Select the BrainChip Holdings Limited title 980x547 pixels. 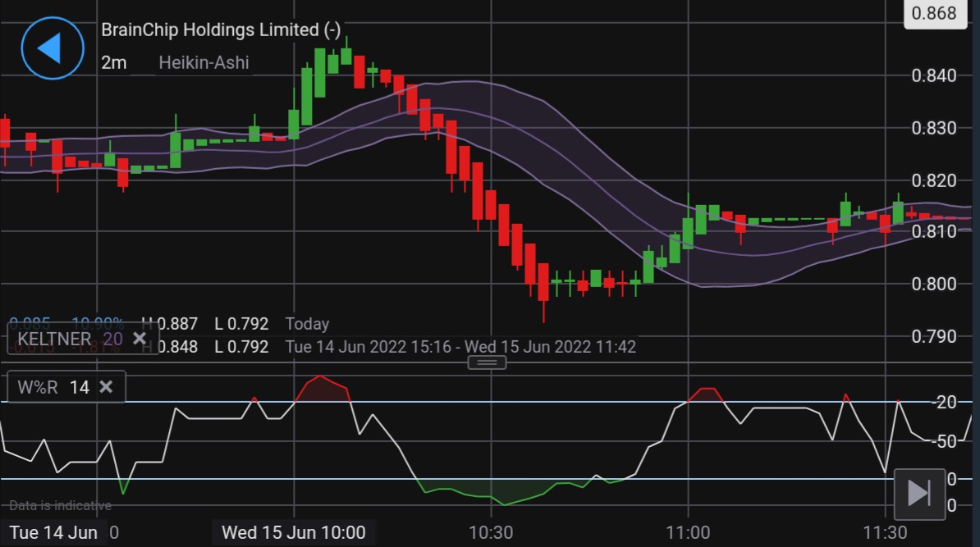click(220, 30)
